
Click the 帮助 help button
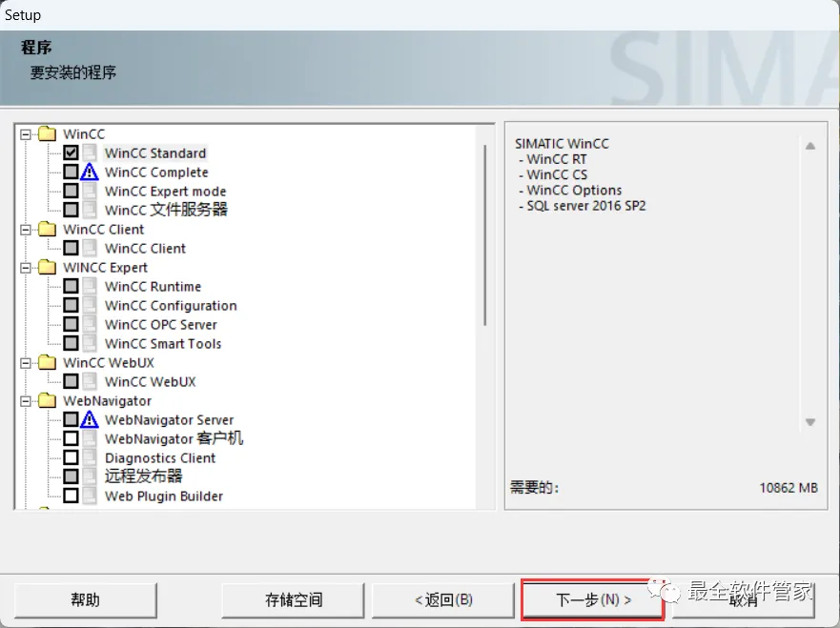[x=86, y=599]
